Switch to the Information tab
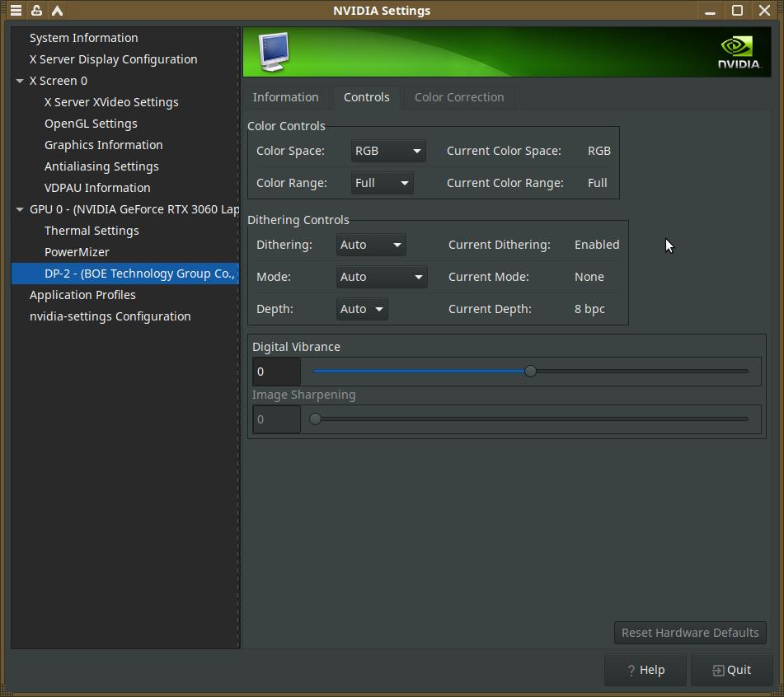 pos(285,97)
